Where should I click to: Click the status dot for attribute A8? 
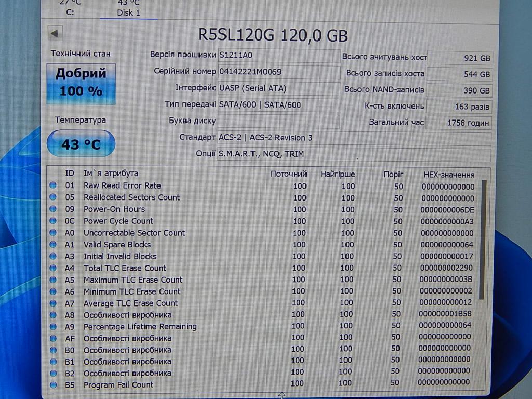(53, 315)
